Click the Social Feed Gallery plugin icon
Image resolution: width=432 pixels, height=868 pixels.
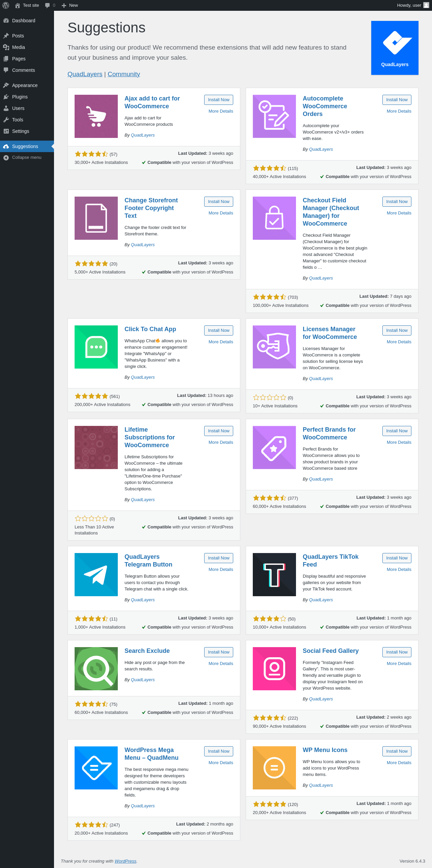tap(274, 669)
